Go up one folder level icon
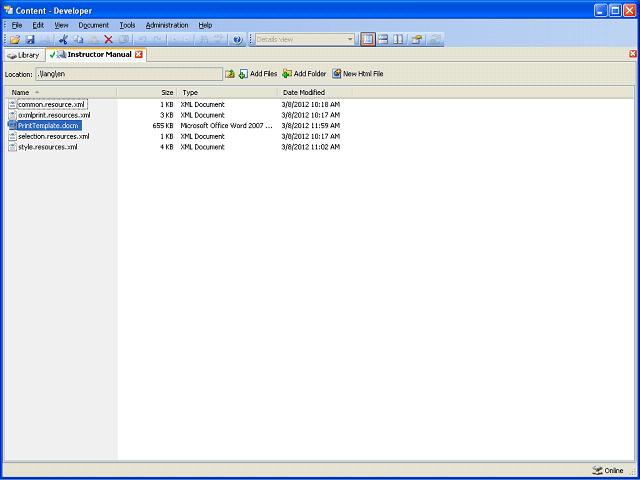640x480 pixels. point(230,74)
